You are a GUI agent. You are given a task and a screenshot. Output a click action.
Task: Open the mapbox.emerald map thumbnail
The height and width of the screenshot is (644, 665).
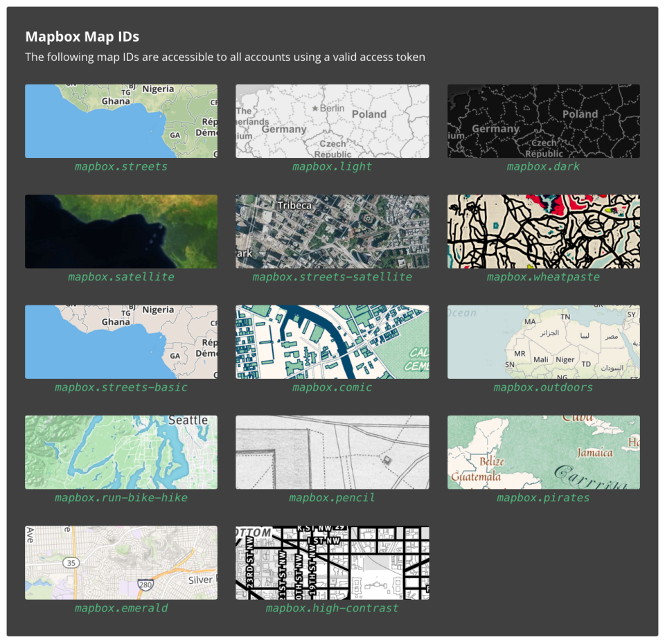[121, 562]
